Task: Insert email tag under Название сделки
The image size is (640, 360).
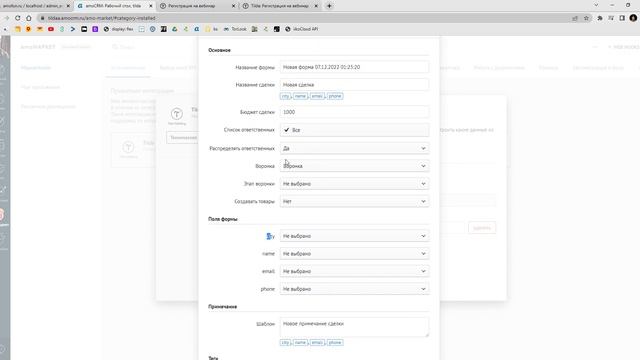Action: point(317,96)
